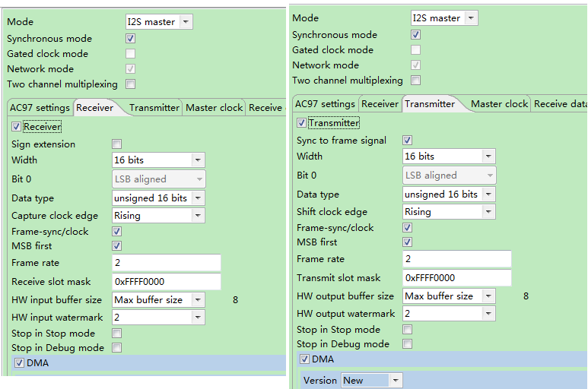Toggle the Transmitter enable checkbox
The height and width of the screenshot is (389, 588).
tap(301, 123)
